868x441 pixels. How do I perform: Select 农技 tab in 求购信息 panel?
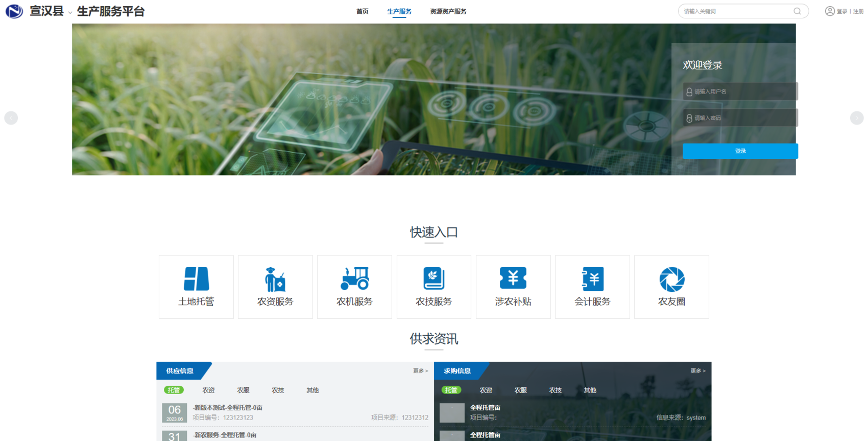pyautogui.click(x=555, y=390)
